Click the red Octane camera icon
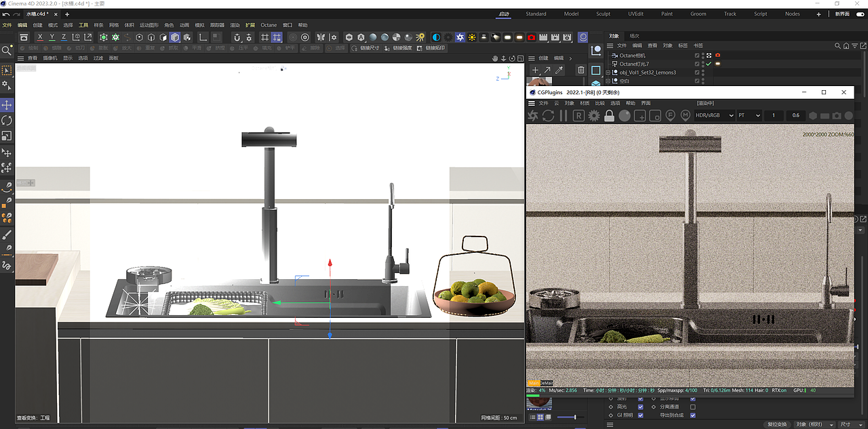Screen dimensions: 868x429 click(531, 37)
